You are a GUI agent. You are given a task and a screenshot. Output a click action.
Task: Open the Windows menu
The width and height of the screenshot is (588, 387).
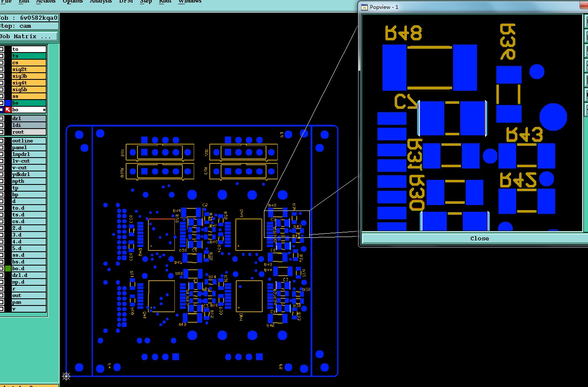[190, 2]
